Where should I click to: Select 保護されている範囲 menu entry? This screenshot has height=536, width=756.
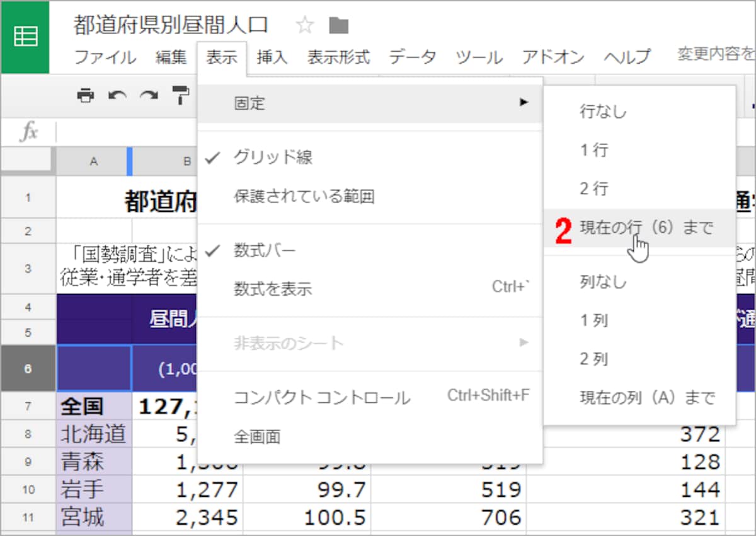370,197
